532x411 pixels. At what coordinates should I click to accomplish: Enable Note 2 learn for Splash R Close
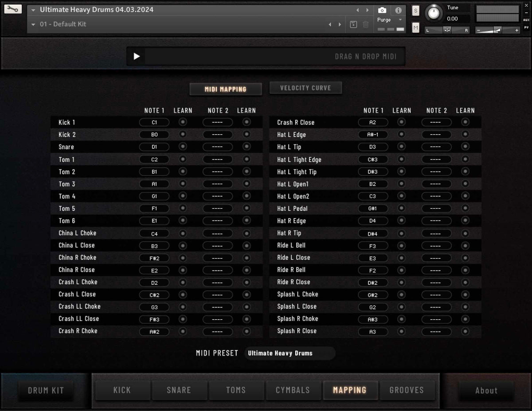465,331
